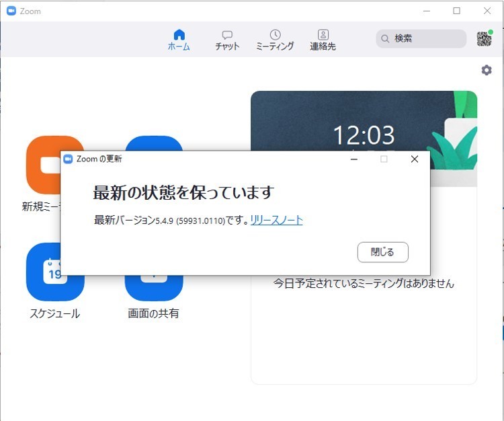Open Zoom settings via gear icon
Viewport: 504px width, 421px height.
[487, 71]
